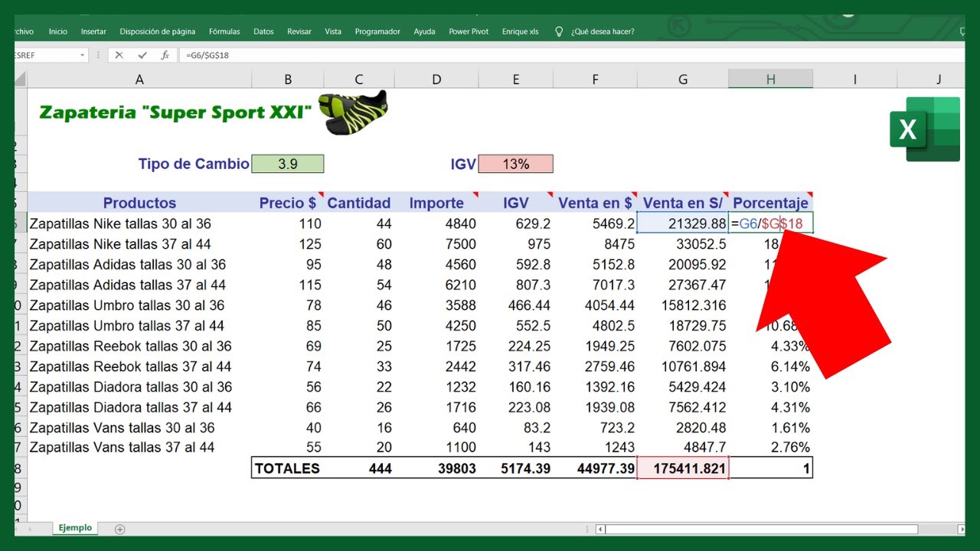Open the Power Pivot tab
Screen dimensions: 980x551
click(469, 31)
